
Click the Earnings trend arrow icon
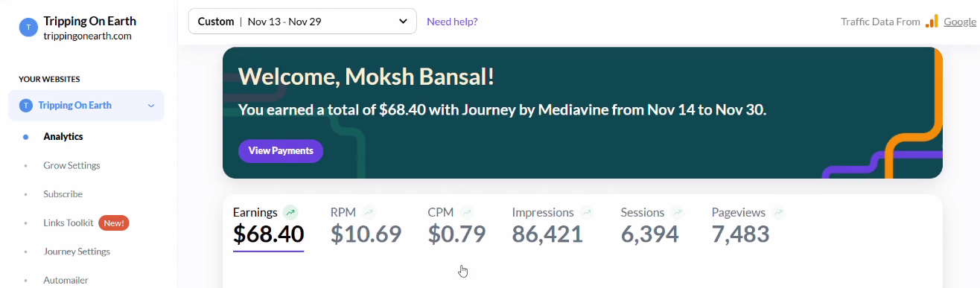pos(290,212)
